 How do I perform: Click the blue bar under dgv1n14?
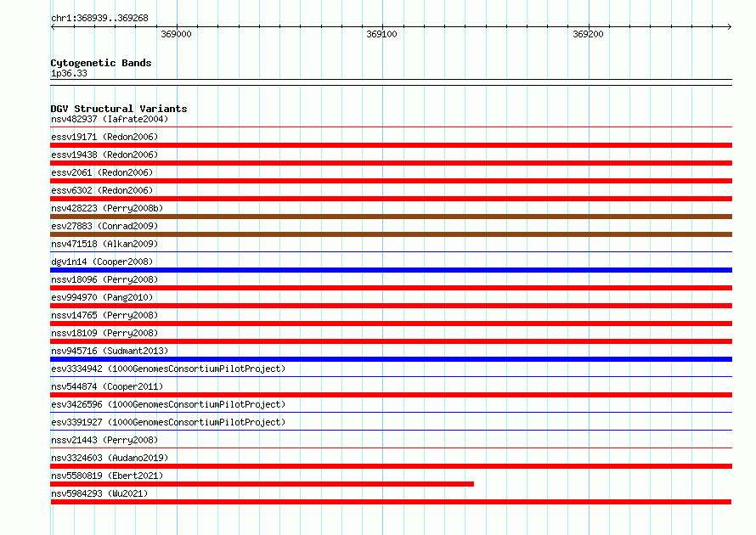(x=391, y=270)
